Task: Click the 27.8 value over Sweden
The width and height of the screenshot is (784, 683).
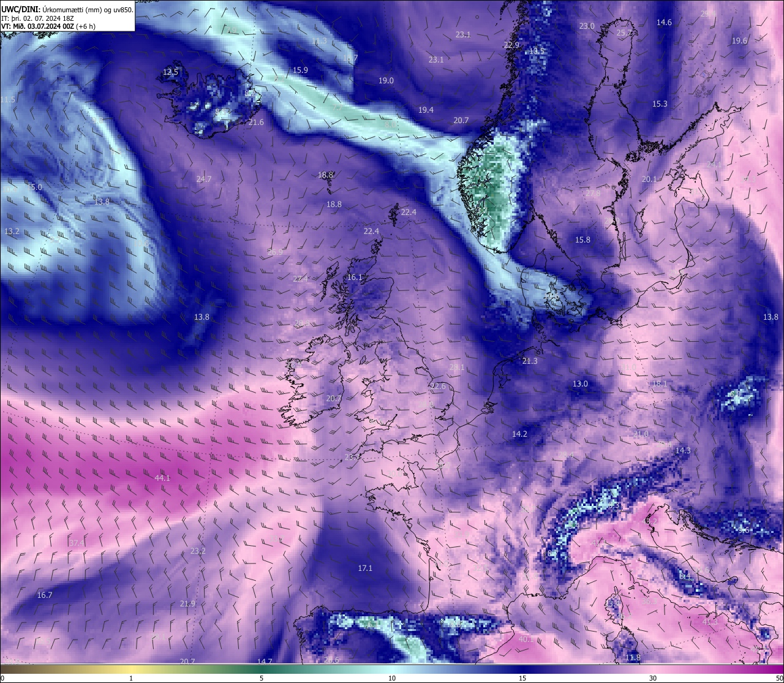Action: (593, 194)
